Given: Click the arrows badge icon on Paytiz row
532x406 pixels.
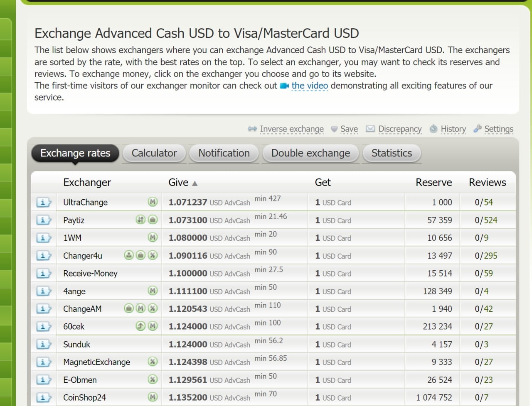Looking at the screenshot, I should point(140,220).
